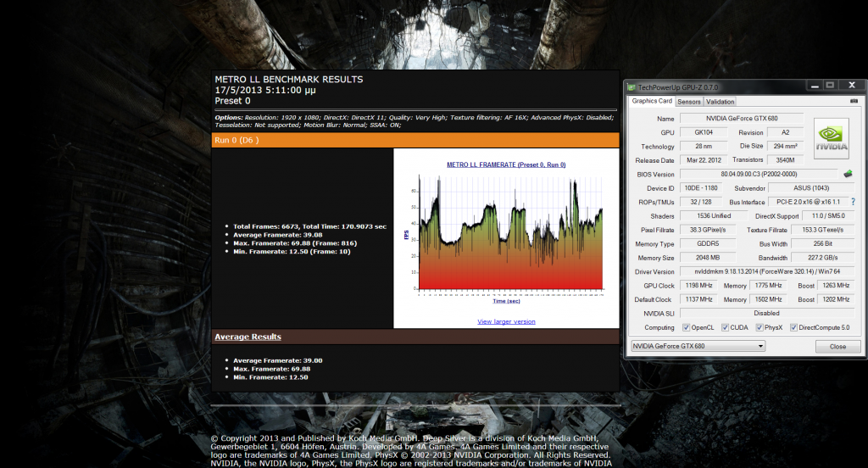Viewport: 868px width, 468px height.
Task: Click the Texture Fillrate field 153.3 GTexel/s
Action: point(822,230)
